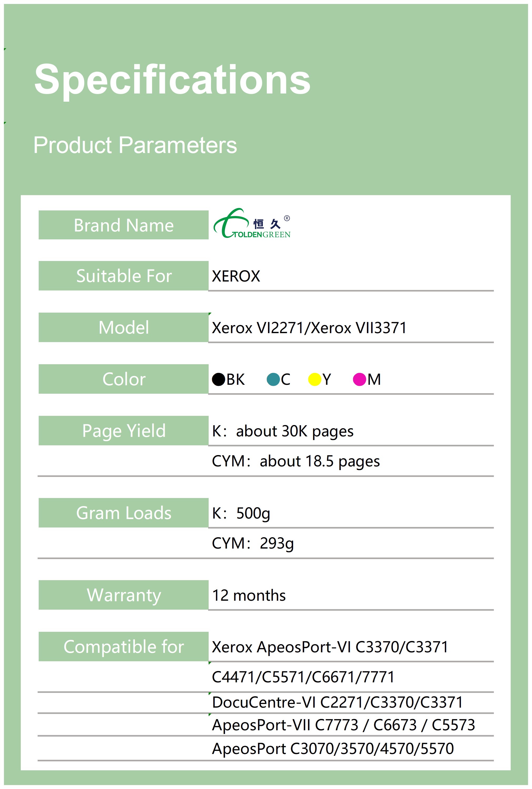Select the yellow Y color dot
The image size is (532, 789).
(314, 379)
